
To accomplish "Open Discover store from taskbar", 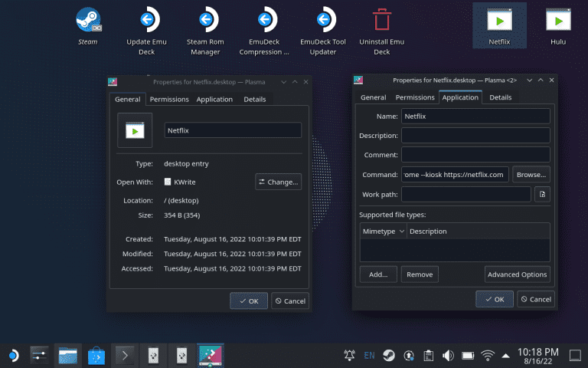I will click(96, 355).
